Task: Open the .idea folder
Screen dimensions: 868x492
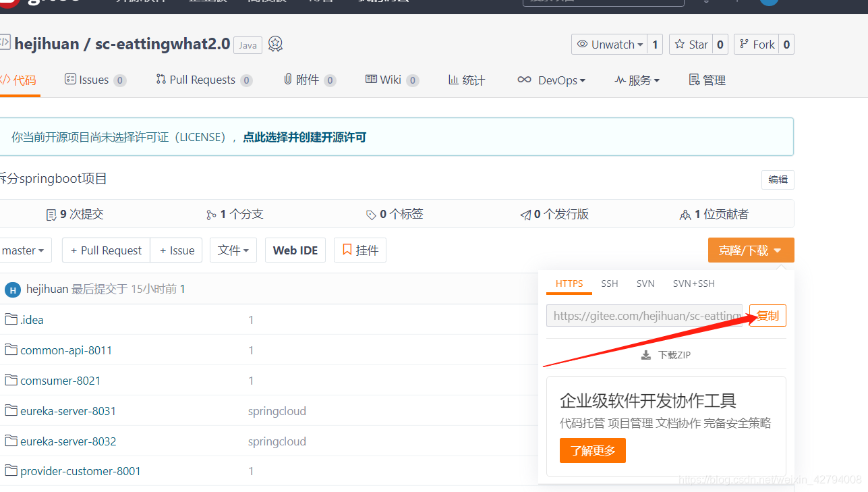Action: 32,320
